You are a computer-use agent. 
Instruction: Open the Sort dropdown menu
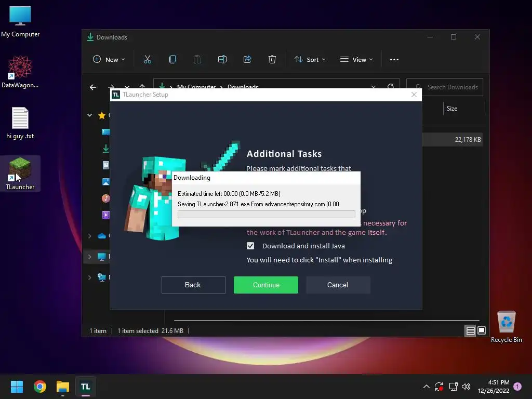coord(310,59)
